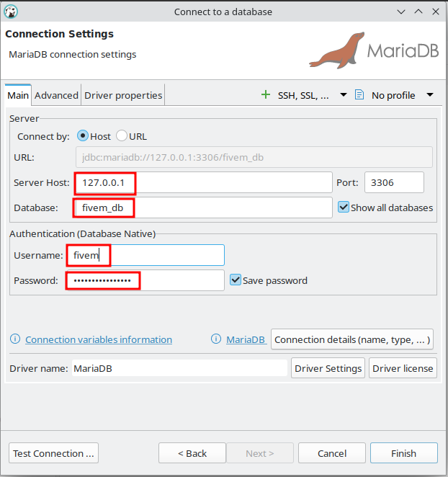Click the profile document icon

coord(359,94)
